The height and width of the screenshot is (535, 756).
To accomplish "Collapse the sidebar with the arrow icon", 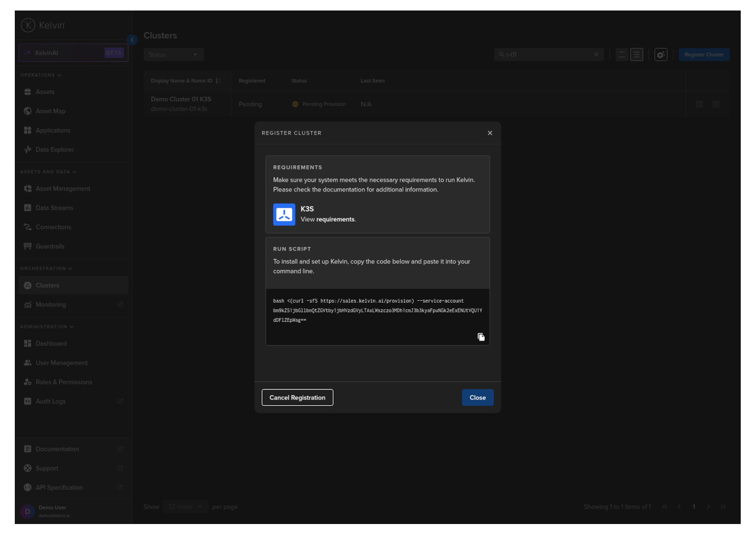I will 132,40.
